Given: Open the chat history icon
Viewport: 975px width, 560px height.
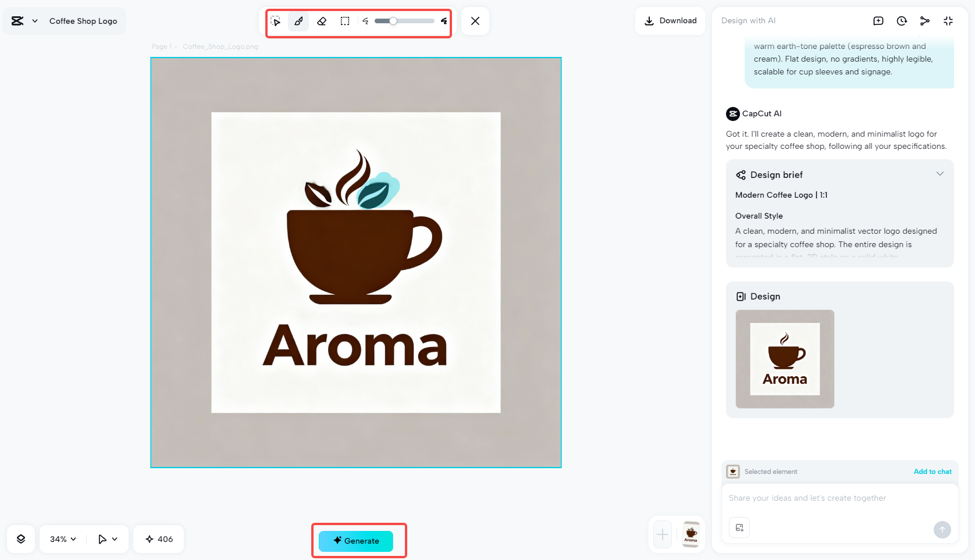Looking at the screenshot, I should click(901, 20).
